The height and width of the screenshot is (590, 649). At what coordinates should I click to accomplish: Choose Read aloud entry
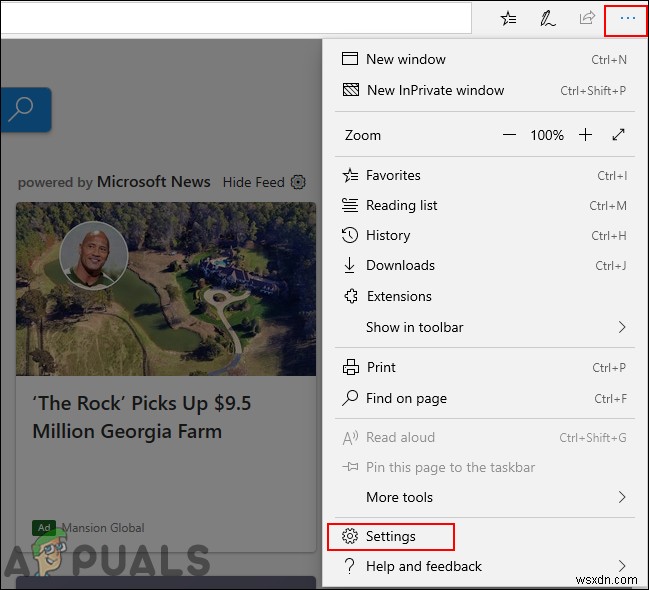[485, 438]
